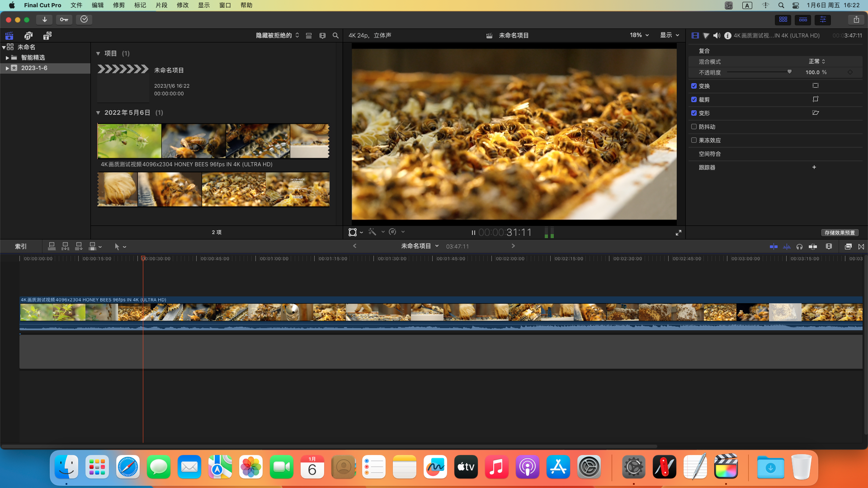Open the keyword editor key icon
This screenshot has height=488, width=868.
64,19
